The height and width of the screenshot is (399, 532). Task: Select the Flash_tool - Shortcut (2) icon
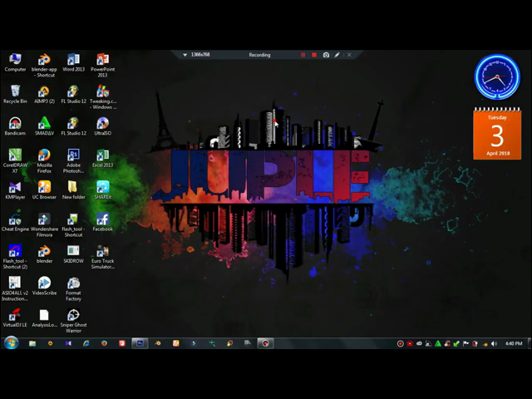point(15,257)
